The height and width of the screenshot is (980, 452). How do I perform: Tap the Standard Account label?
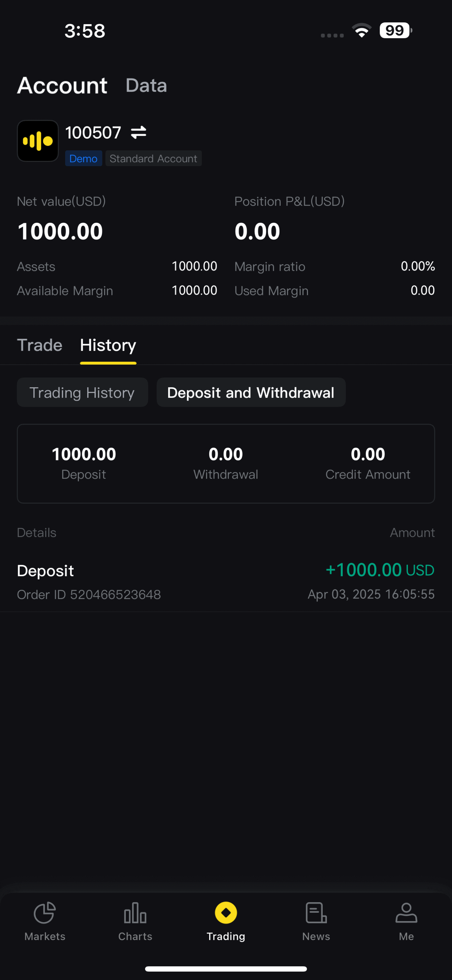point(153,159)
